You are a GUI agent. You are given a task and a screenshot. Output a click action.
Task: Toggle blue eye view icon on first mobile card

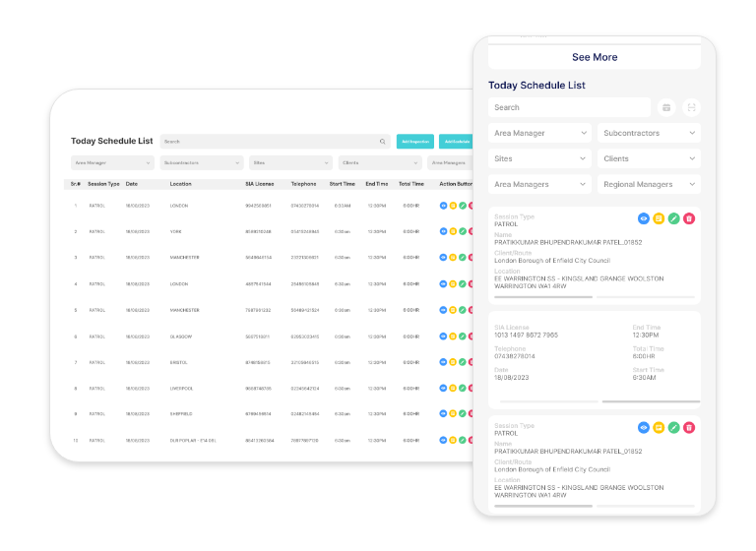tap(644, 218)
